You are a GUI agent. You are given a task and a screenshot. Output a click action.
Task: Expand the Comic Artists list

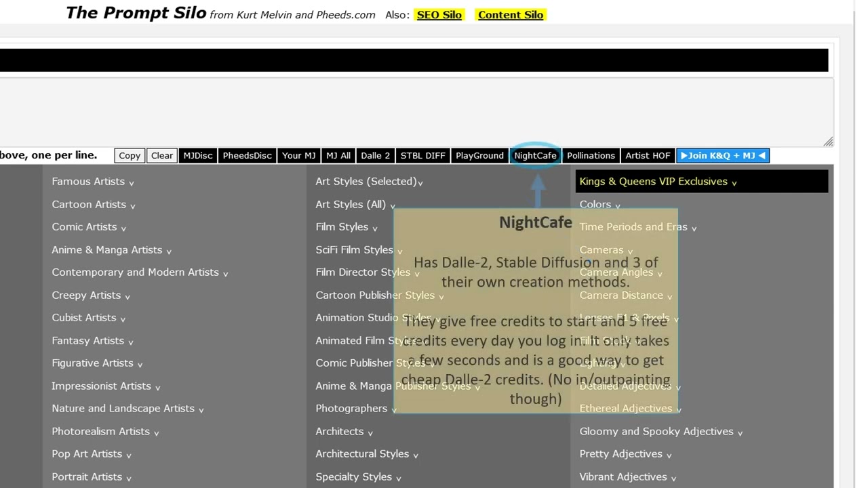pyautogui.click(x=89, y=227)
